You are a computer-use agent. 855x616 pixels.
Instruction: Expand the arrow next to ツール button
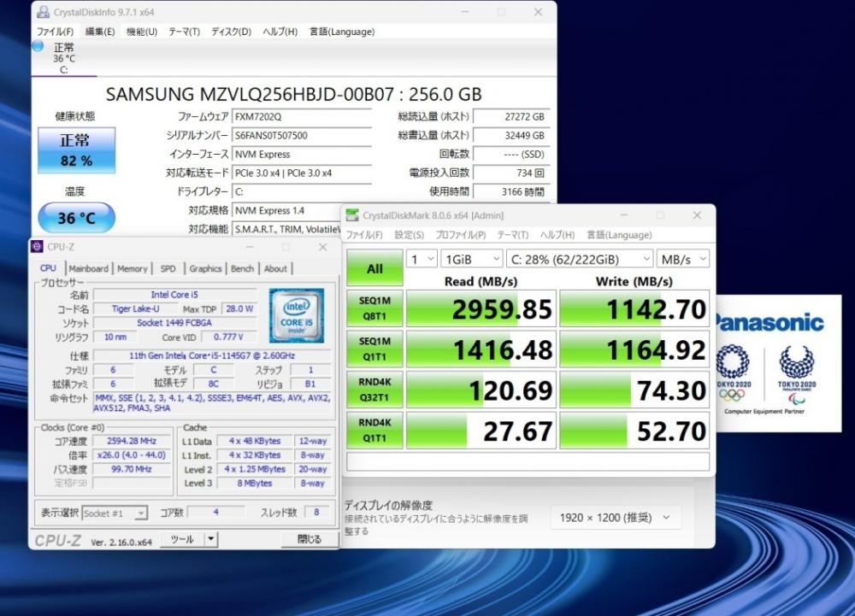click(x=211, y=539)
